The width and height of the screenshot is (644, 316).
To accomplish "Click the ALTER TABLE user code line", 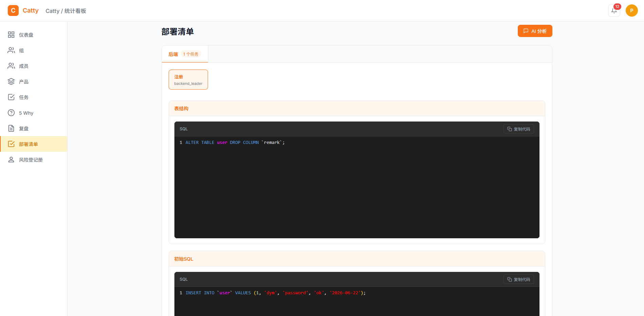I will point(235,143).
